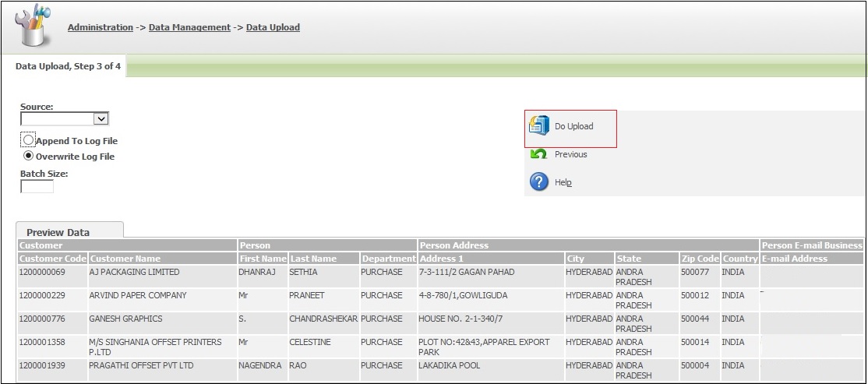Click the green Previous arrow icon
Viewport: 868px width, 384px height.
coord(538,154)
